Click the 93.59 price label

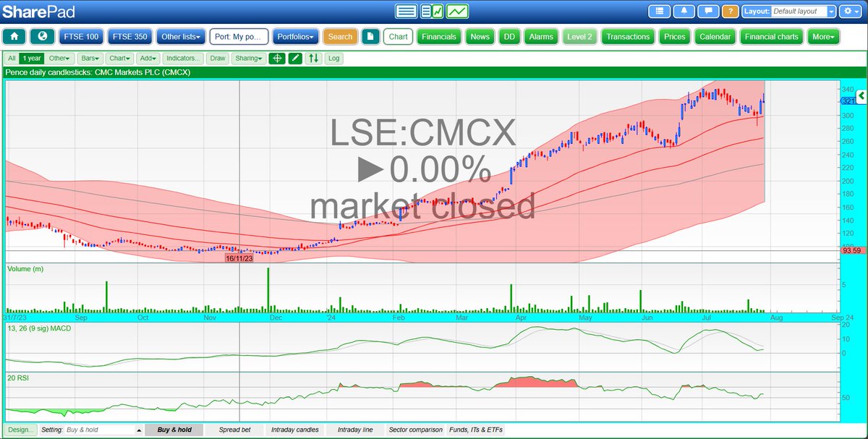pyautogui.click(x=851, y=251)
